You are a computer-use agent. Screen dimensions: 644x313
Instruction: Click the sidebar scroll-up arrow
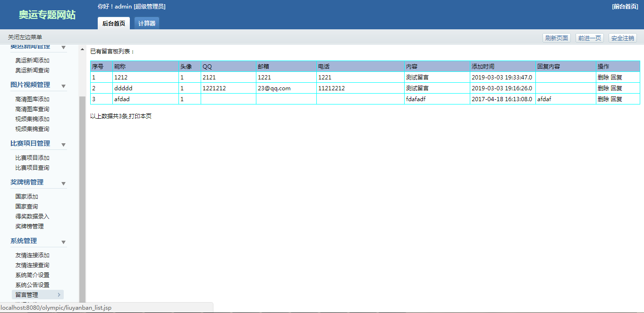click(x=82, y=49)
